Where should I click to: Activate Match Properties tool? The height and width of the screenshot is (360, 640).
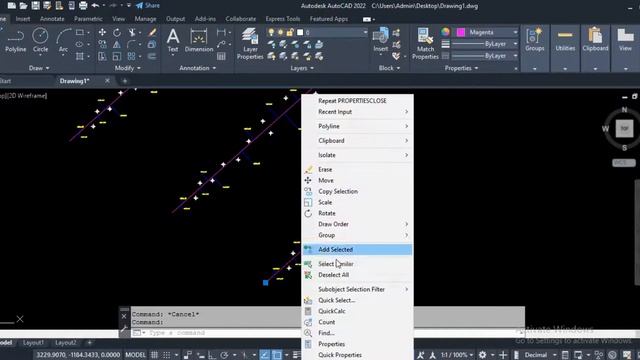pos(425,43)
